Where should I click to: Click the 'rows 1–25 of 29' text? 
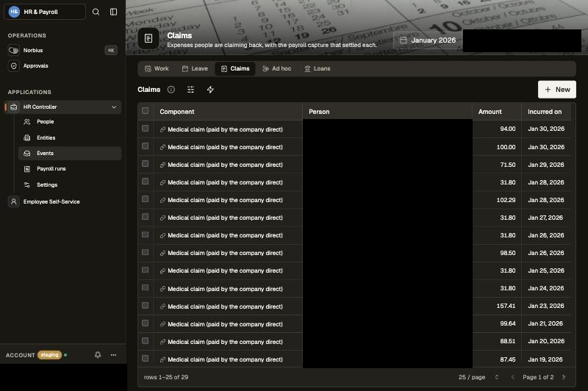coord(166,377)
